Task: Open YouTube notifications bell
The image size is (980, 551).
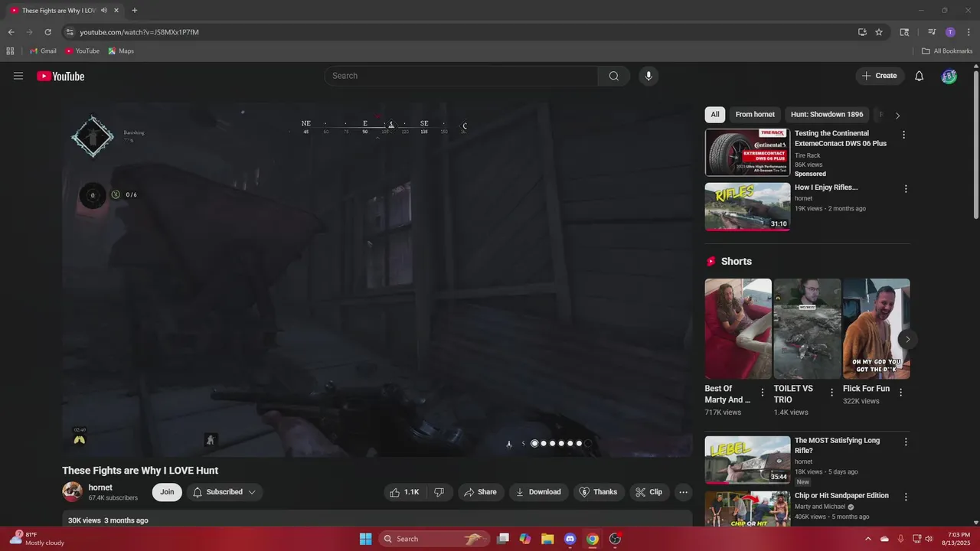Action: click(x=920, y=76)
